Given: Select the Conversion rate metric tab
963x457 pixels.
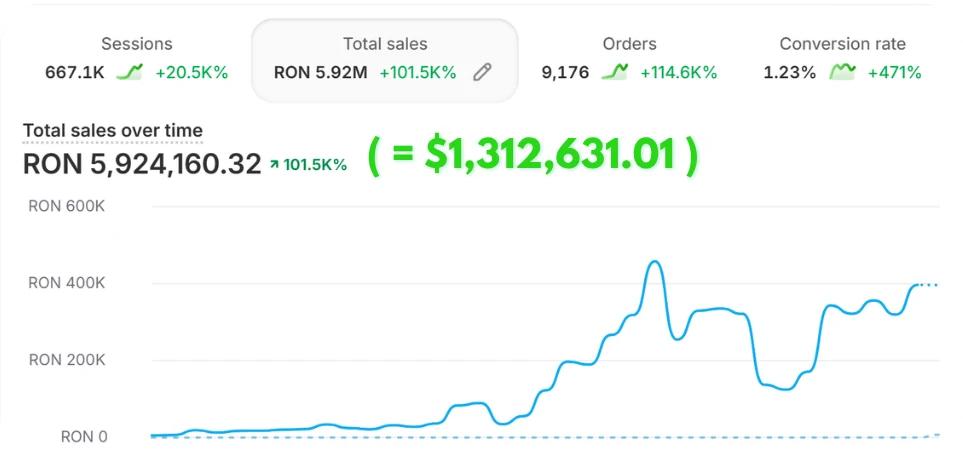Looking at the screenshot, I should 842,60.
